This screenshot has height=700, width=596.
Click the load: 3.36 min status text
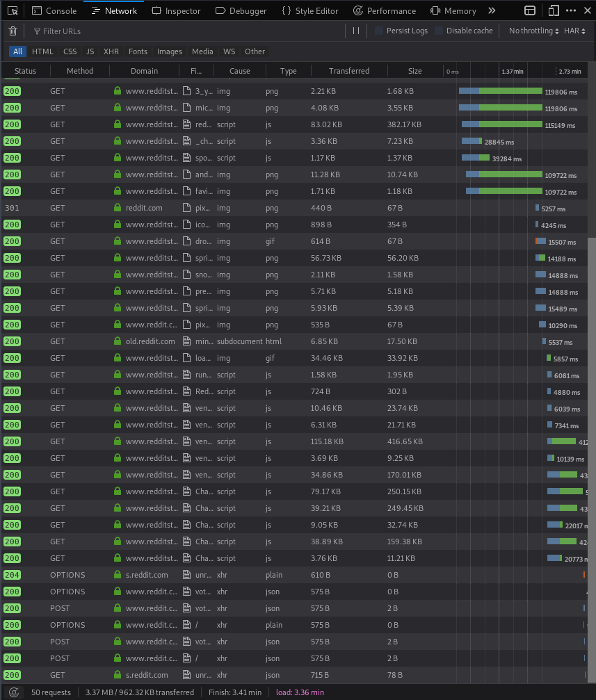300,692
